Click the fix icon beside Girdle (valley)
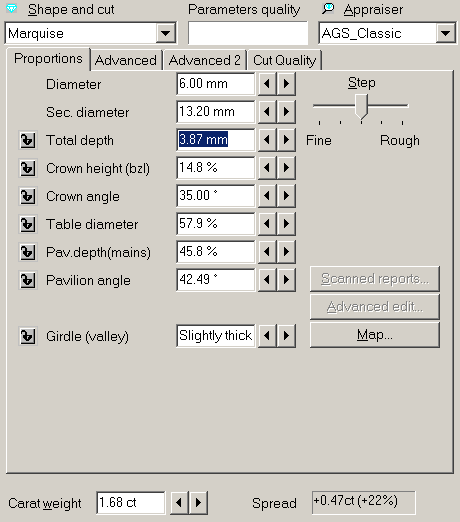The height and width of the screenshot is (522, 460). (x=28, y=336)
